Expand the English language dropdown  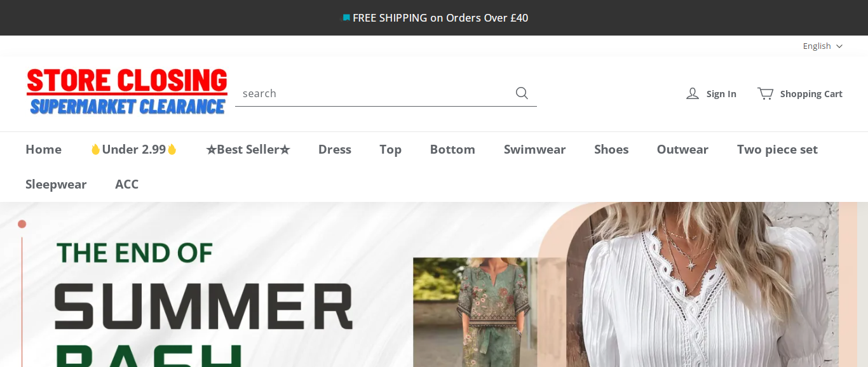[822, 46]
